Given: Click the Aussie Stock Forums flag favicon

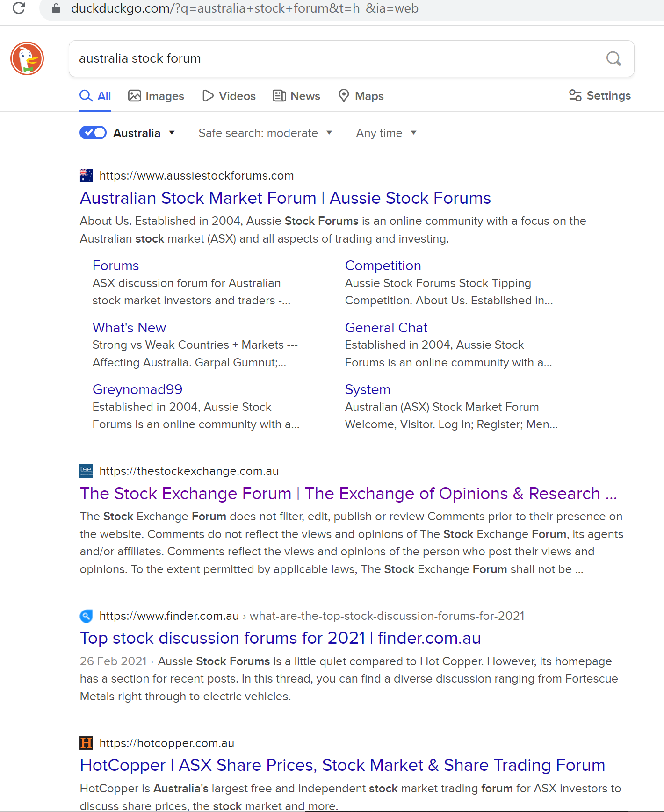Looking at the screenshot, I should coord(86,176).
